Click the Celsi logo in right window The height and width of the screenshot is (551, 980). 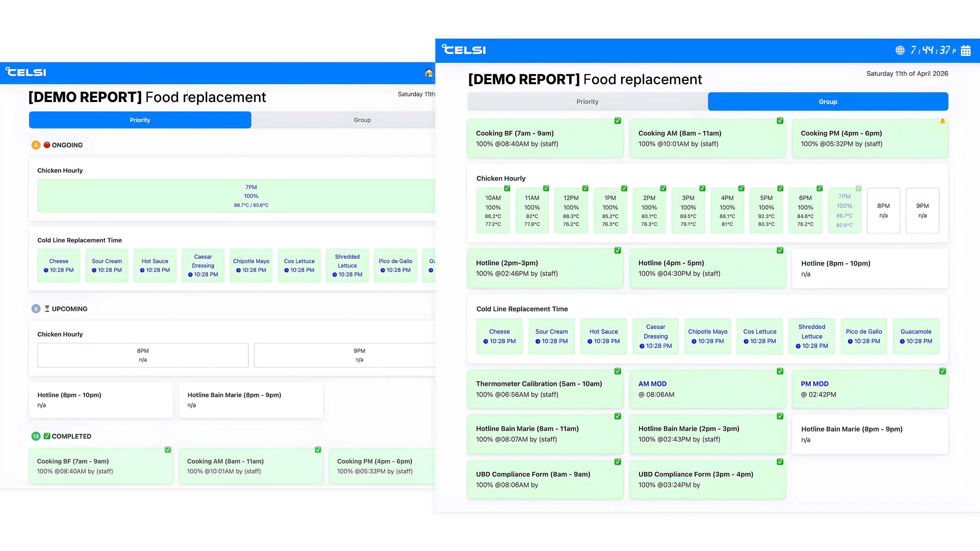point(464,49)
